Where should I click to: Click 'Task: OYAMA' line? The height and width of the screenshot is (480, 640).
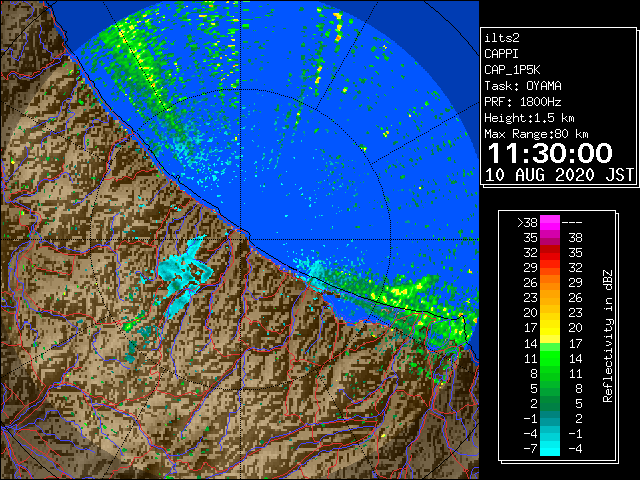(523, 86)
